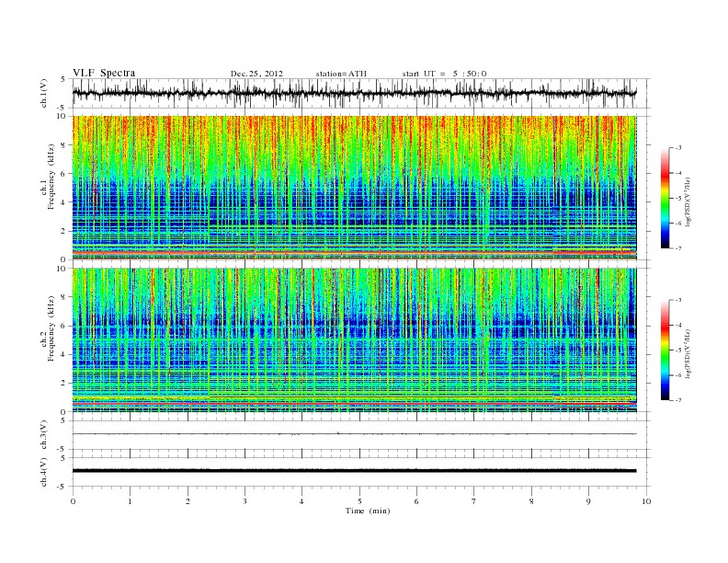Click the "-3" tick on ch.1 color bar
728x563 pixels.
(678, 148)
